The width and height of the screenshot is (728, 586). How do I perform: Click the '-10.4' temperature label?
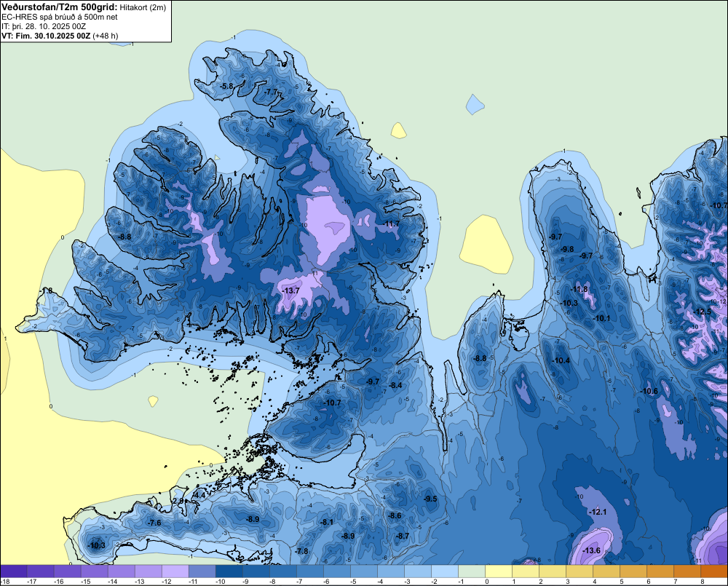(561, 360)
